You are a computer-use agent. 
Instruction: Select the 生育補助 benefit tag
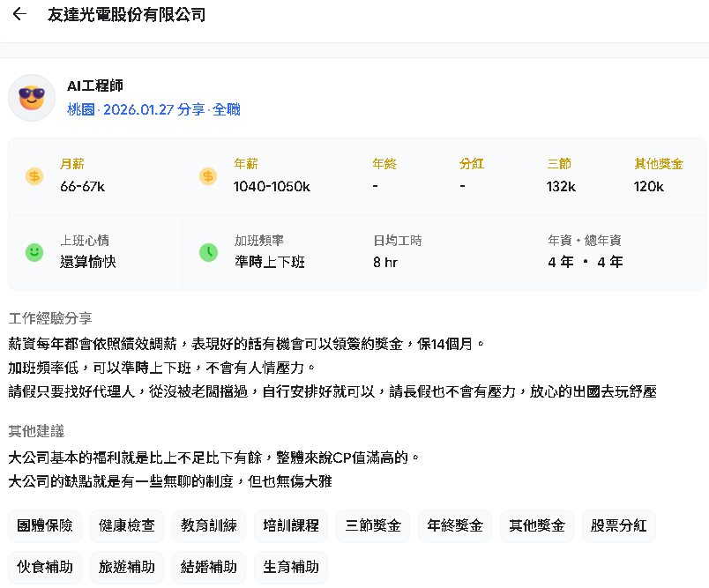coord(291,567)
